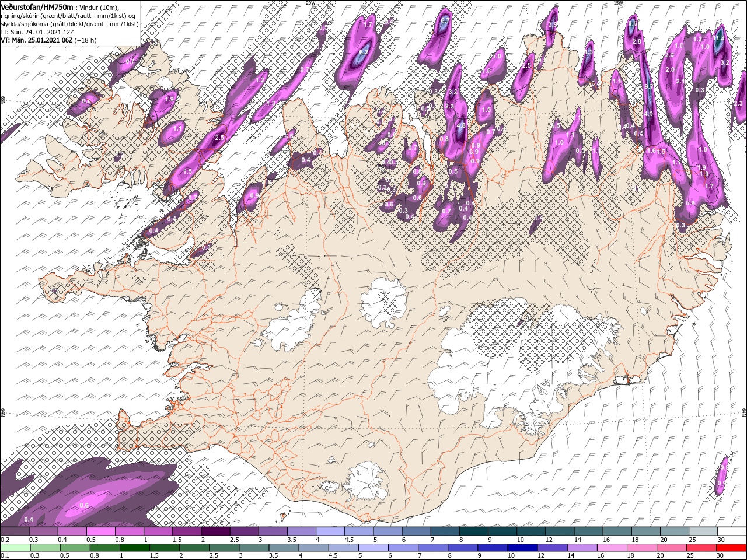
Task: Select the white 30 swatch ending the top legend row
Action: tap(731, 531)
